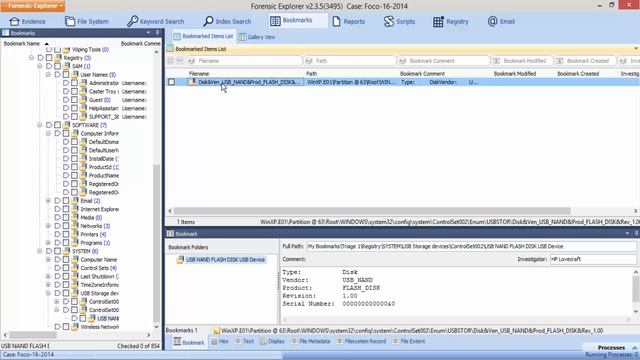This screenshot has width=640, height=360.
Task: Check the SYSTEM folder checkbox
Action: [58, 251]
